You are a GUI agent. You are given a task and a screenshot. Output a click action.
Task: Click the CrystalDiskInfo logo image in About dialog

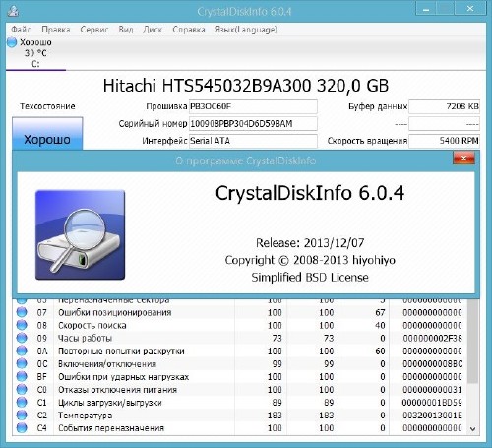coord(80,235)
